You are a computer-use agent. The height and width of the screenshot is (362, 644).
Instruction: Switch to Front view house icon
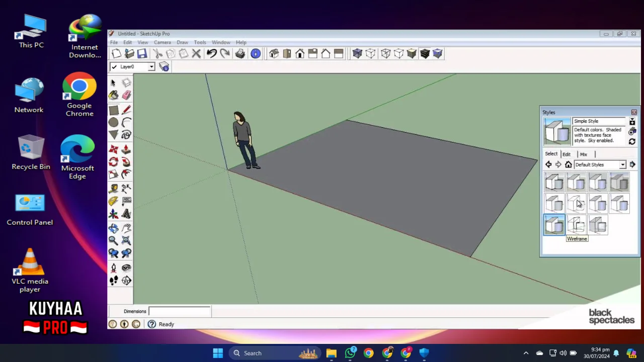[x=300, y=54]
